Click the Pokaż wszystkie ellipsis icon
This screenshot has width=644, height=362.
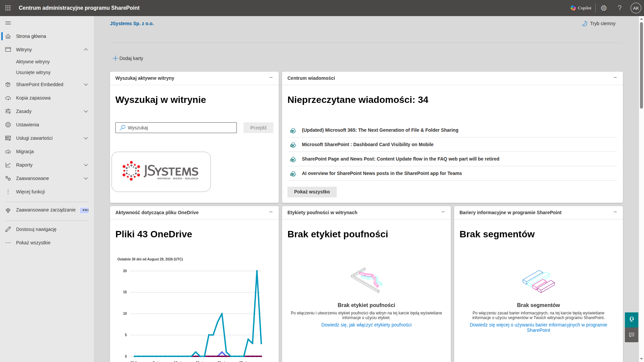point(8,243)
